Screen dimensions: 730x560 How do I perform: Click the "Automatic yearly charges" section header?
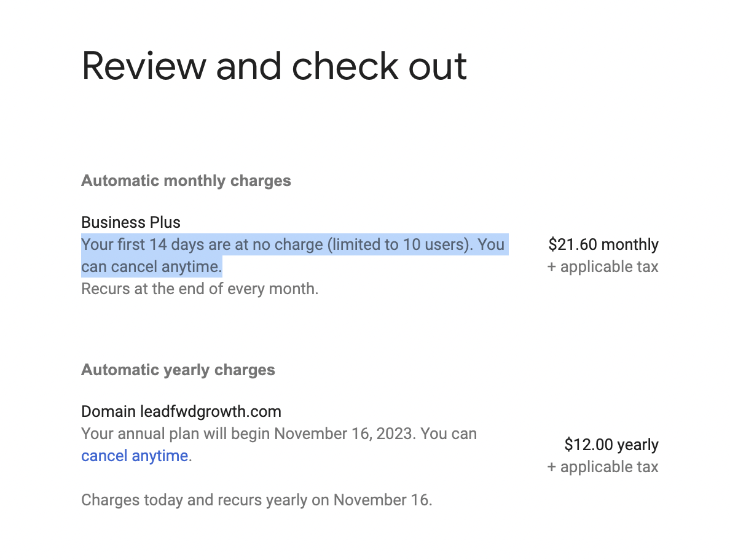point(178,370)
